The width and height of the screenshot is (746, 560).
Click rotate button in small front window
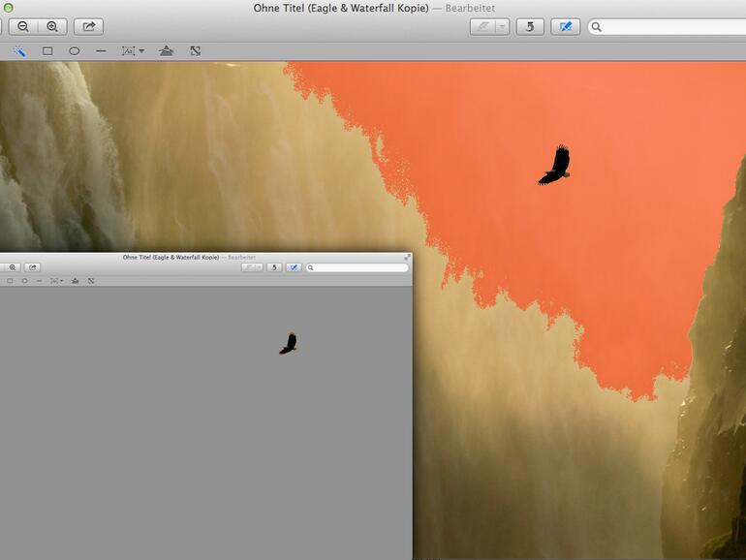pos(274,267)
